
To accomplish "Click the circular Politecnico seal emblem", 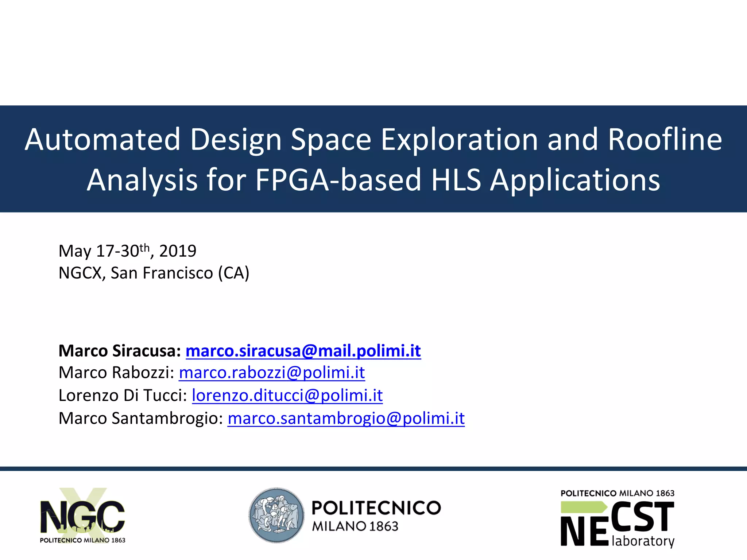I will (276, 515).
